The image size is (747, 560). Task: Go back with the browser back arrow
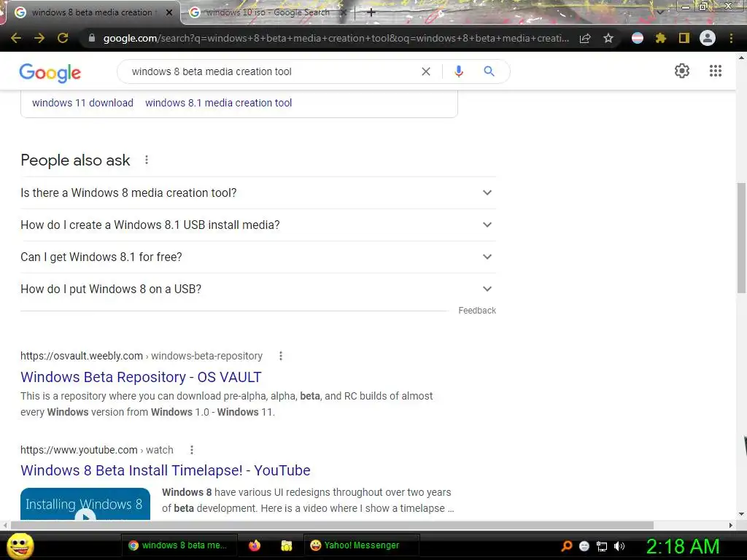click(16, 38)
